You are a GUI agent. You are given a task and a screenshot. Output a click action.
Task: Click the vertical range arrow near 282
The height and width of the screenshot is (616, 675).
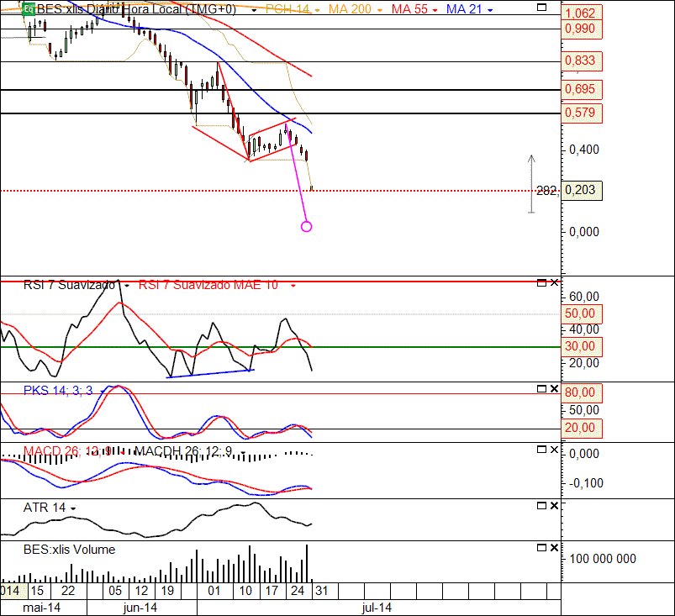tap(531, 184)
